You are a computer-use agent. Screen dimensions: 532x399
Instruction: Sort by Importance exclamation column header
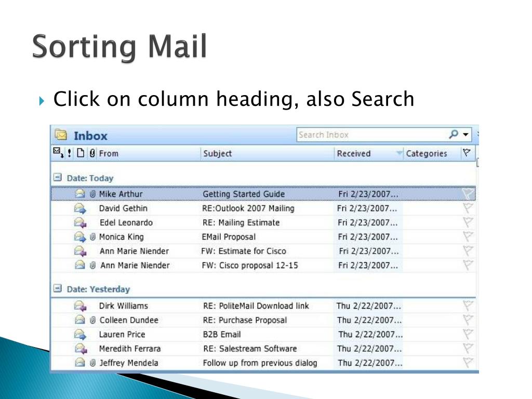point(69,153)
